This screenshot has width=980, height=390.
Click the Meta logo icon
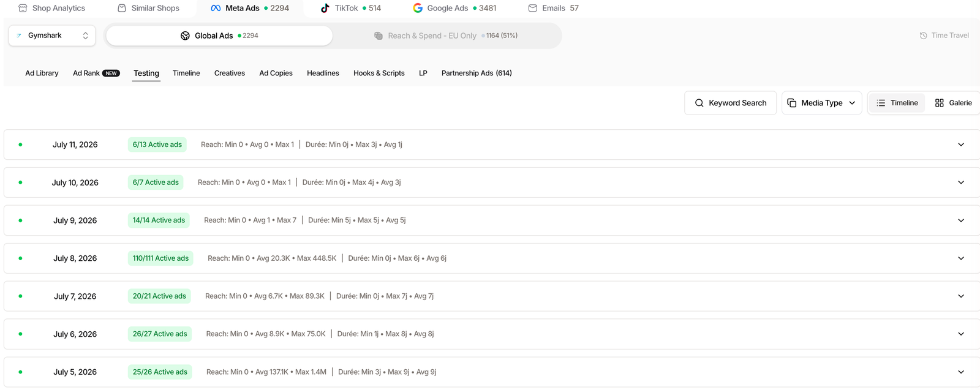click(216, 8)
